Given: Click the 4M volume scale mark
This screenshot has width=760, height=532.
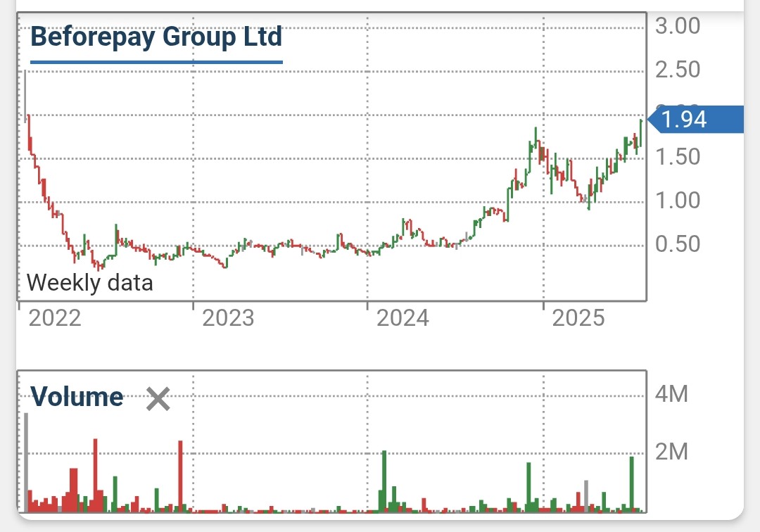Looking at the screenshot, I should pyautogui.click(x=673, y=394).
